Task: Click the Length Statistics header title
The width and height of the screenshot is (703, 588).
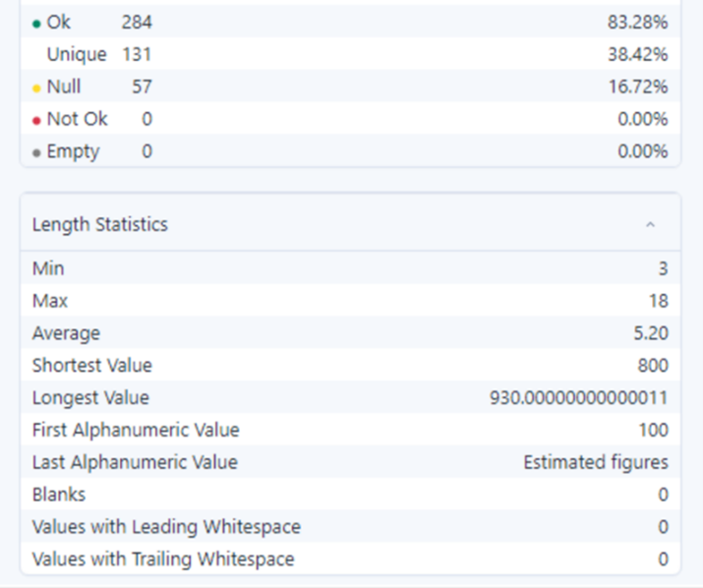Action: [x=100, y=225]
